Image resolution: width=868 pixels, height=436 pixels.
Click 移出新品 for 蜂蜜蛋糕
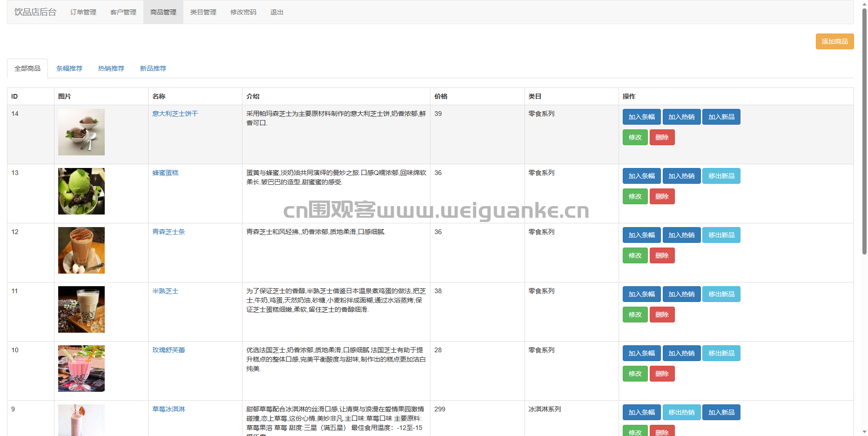721,176
